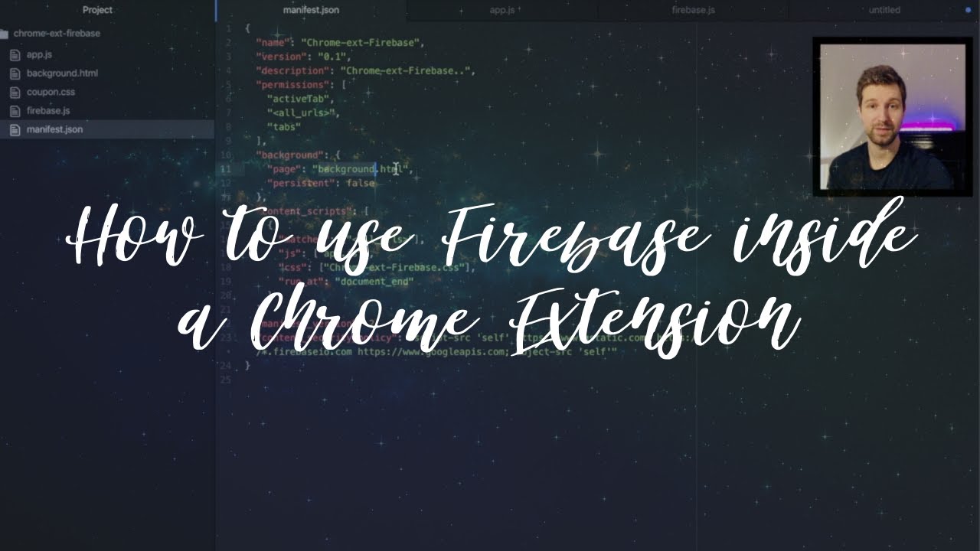The height and width of the screenshot is (551, 980).
Task: Click the "permissions" key in the editor
Action: (289, 84)
